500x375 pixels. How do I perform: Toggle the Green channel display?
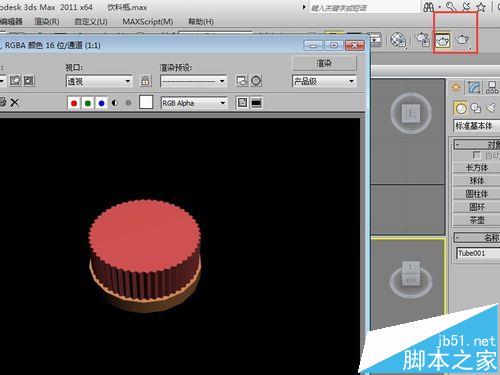(88, 103)
